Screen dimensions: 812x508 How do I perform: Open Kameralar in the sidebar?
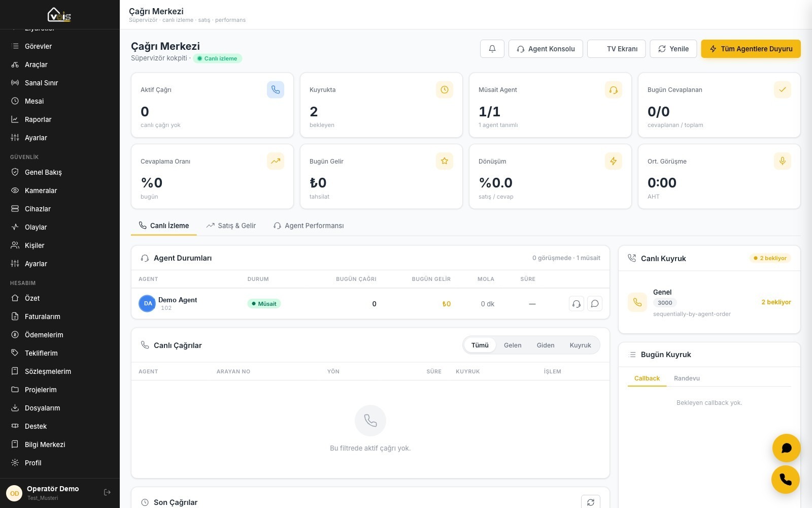coord(60,190)
